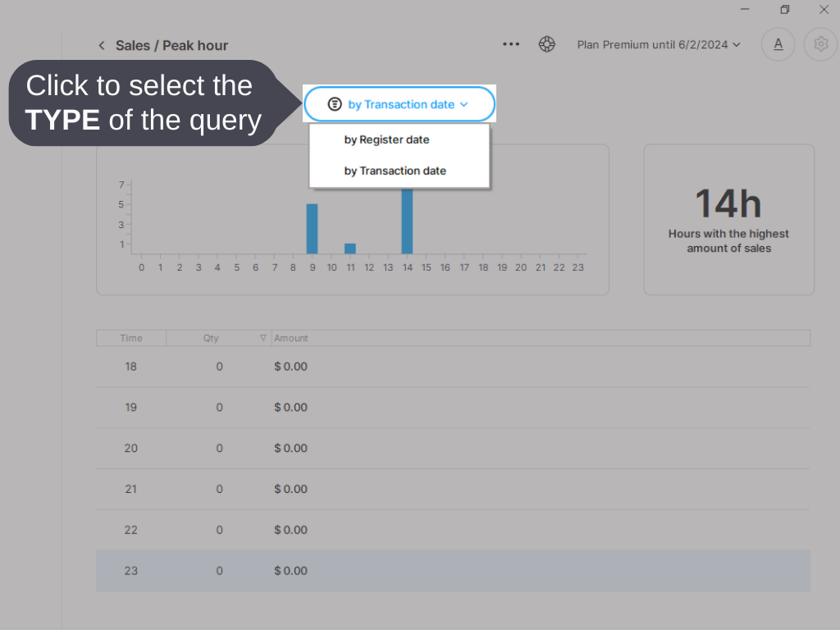Click the Amount column header

tap(292, 337)
